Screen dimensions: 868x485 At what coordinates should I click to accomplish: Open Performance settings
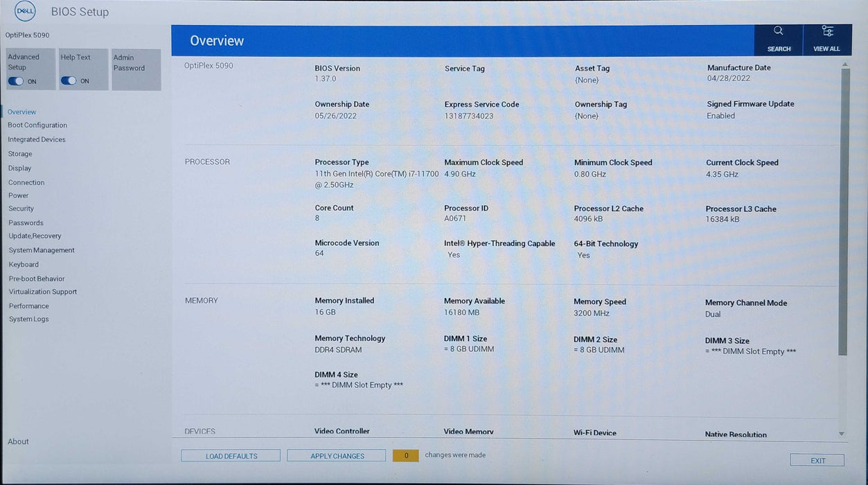coord(28,306)
